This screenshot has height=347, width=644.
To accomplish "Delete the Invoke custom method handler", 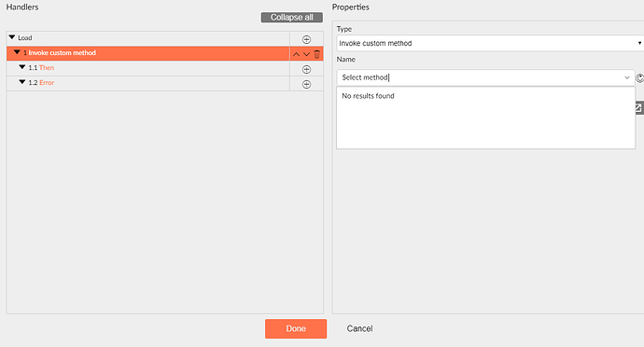I will pyautogui.click(x=316, y=54).
